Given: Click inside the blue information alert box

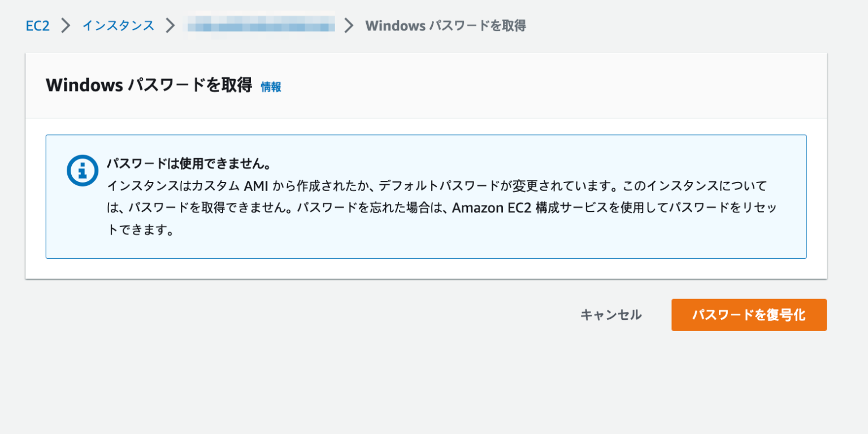Looking at the screenshot, I should [x=426, y=196].
